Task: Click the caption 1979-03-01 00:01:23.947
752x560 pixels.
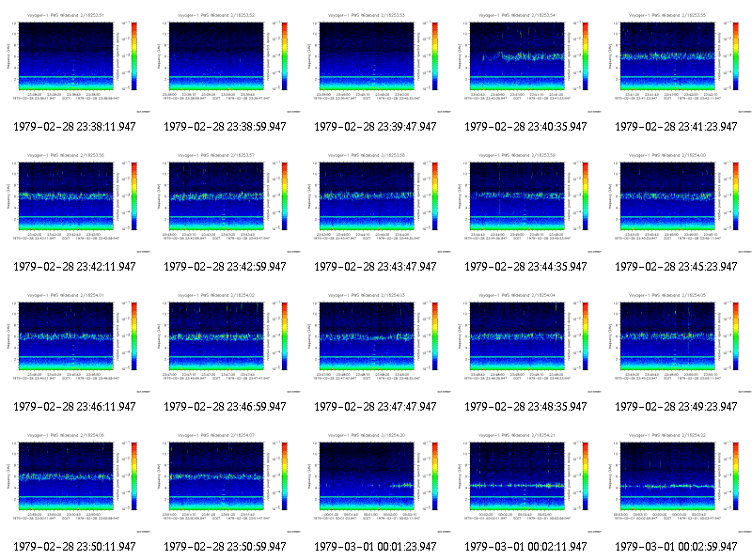Action: pyautogui.click(x=375, y=547)
